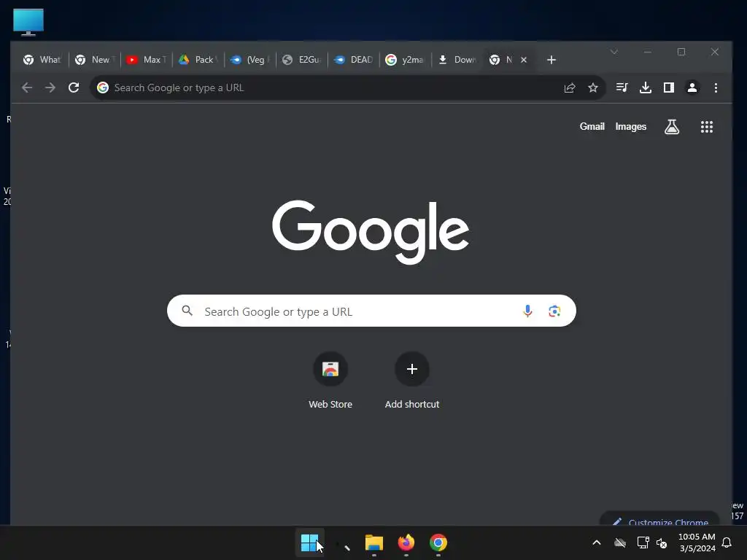
Task: Open the Chrome three-dot menu
Action: click(x=716, y=87)
